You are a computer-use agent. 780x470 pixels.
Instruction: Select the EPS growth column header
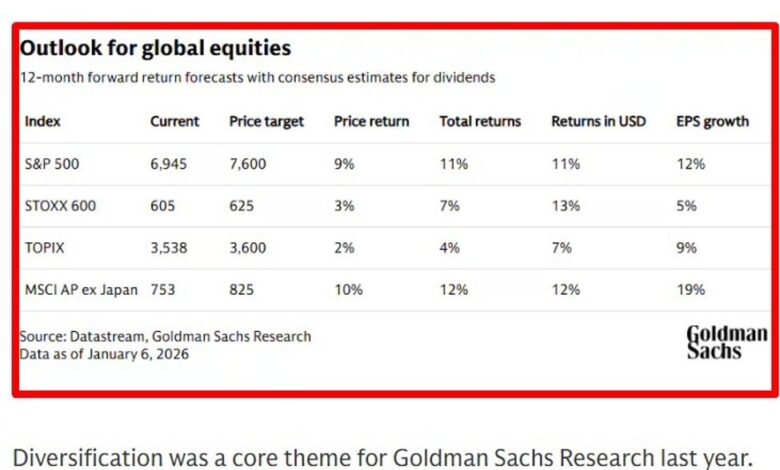point(712,121)
